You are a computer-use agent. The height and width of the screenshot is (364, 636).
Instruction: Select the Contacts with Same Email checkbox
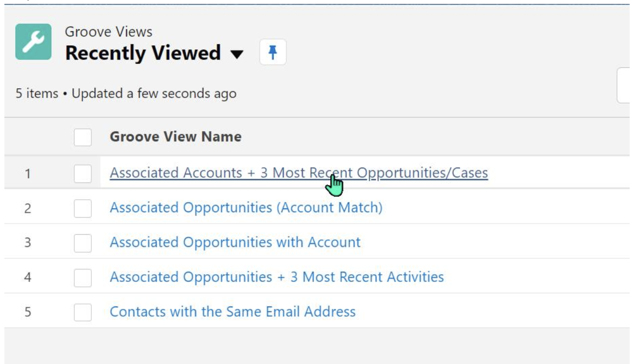click(83, 312)
